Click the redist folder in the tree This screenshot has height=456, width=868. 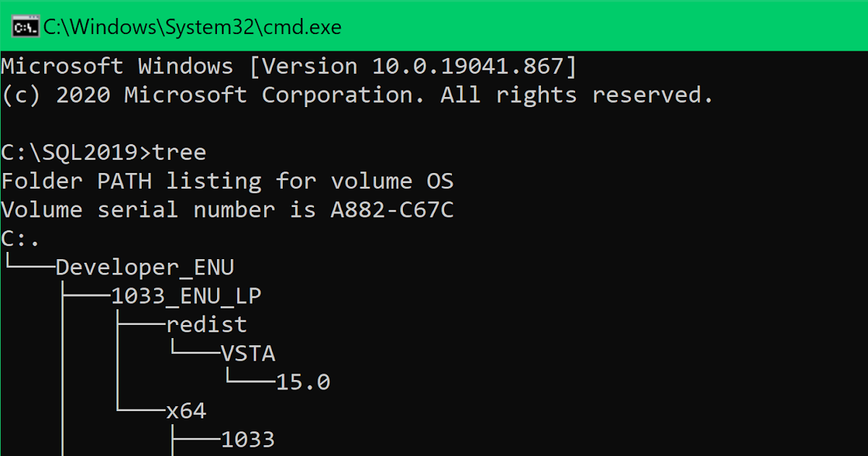(x=206, y=324)
